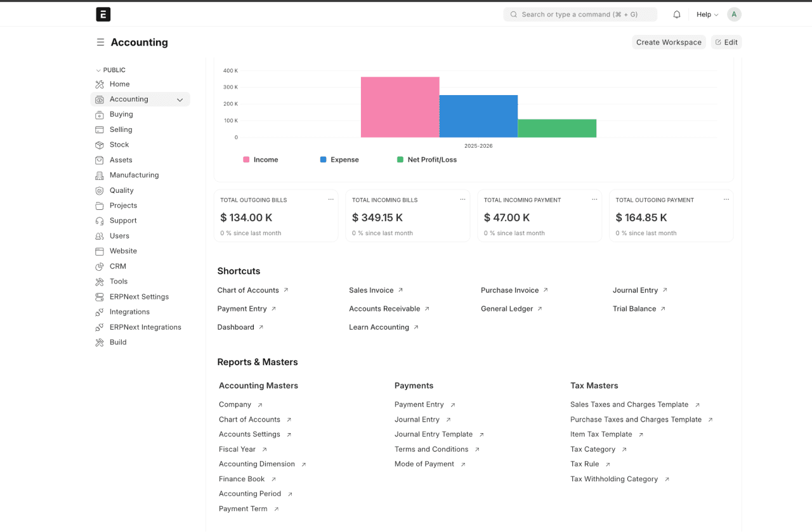
Task: Click the Quality shield icon
Action: [100, 190]
